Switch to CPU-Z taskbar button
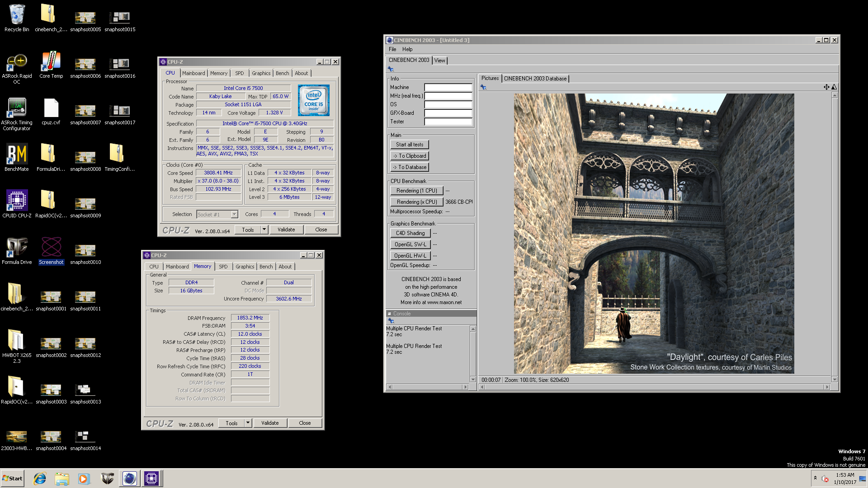The image size is (868, 488). pos(151,479)
